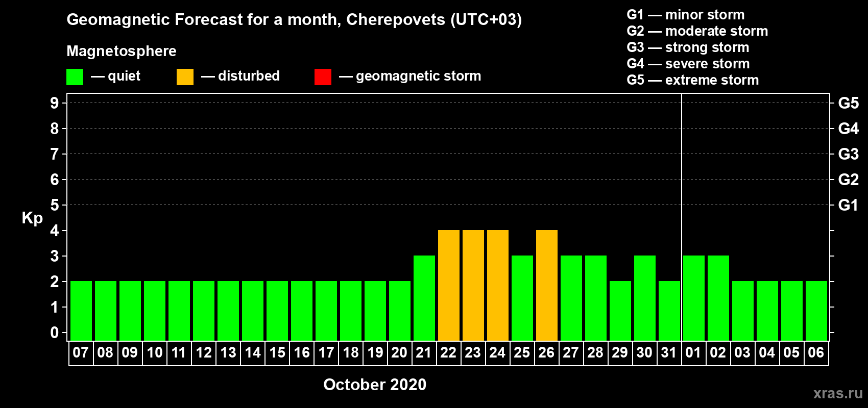Select the green bar for October 07
This screenshot has width=868, height=408.
tap(81, 311)
